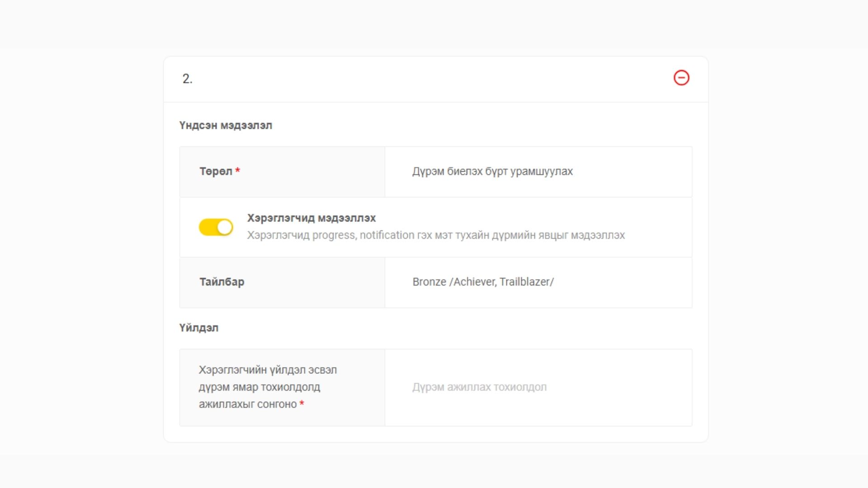Screen dimensions: 868x488
Task: Click the red remove icon on rule 2
Action: tap(681, 78)
